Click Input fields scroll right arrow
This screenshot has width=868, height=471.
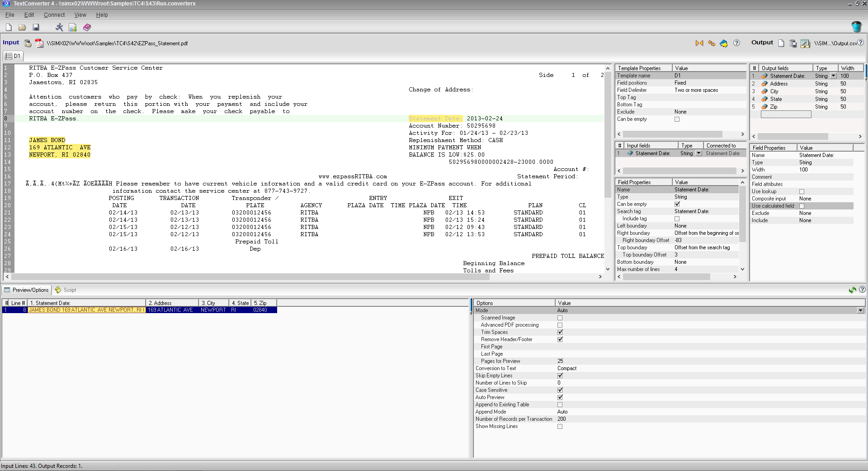742,171
